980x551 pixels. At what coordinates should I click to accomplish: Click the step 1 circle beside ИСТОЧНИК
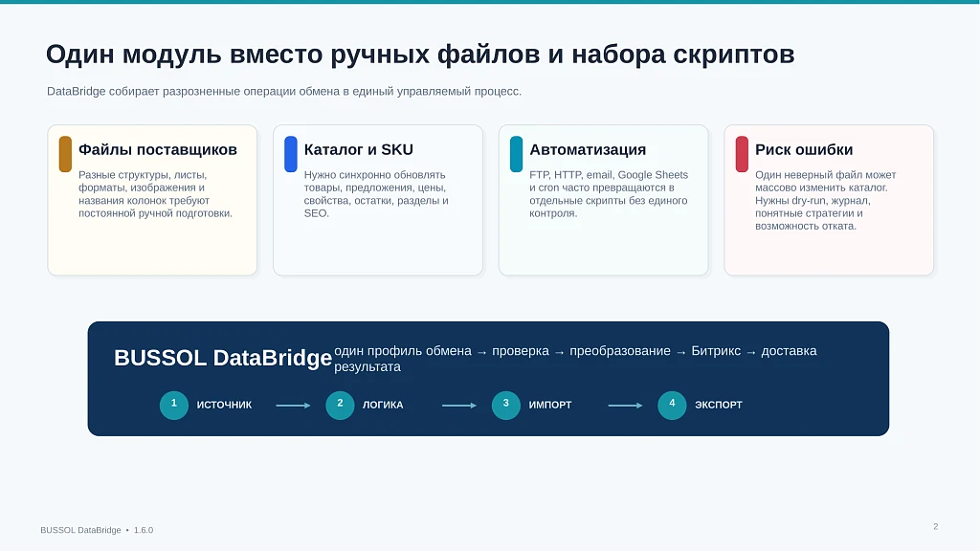174,405
